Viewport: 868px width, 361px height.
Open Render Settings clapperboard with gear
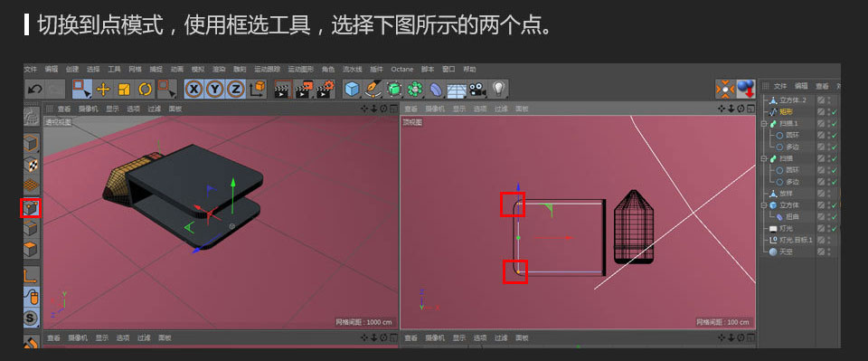click(x=325, y=89)
